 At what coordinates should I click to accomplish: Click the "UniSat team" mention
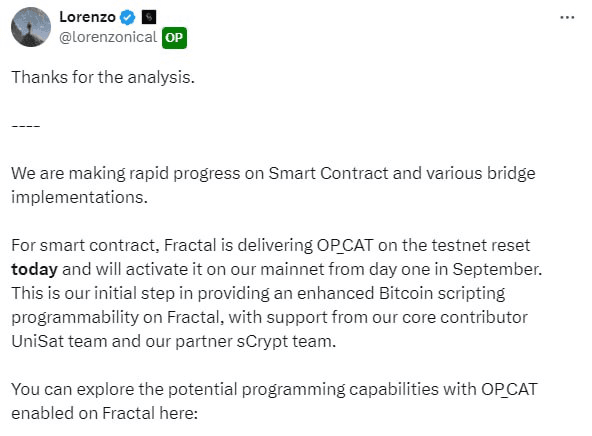(x=59, y=341)
